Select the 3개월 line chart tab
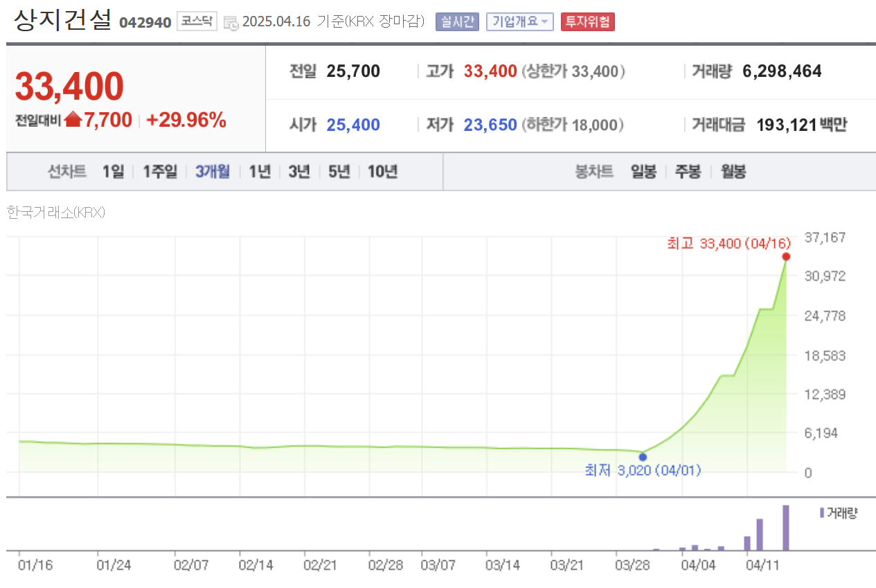 213,172
